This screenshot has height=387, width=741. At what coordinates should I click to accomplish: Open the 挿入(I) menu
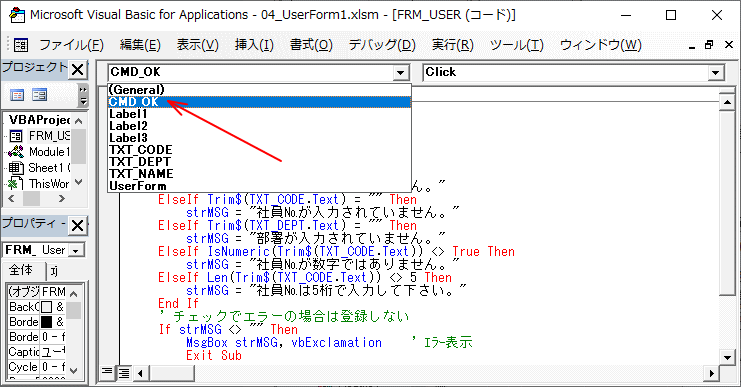pyautogui.click(x=254, y=45)
